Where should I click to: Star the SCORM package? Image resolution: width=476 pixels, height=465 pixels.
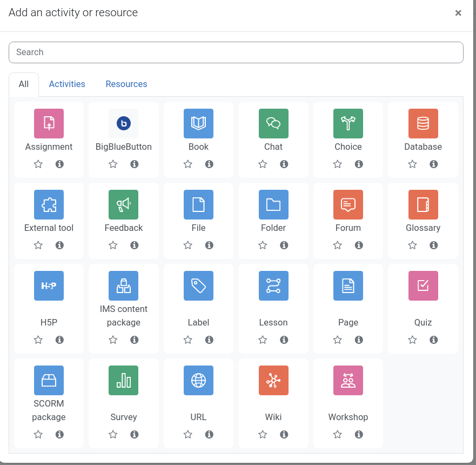click(x=38, y=434)
